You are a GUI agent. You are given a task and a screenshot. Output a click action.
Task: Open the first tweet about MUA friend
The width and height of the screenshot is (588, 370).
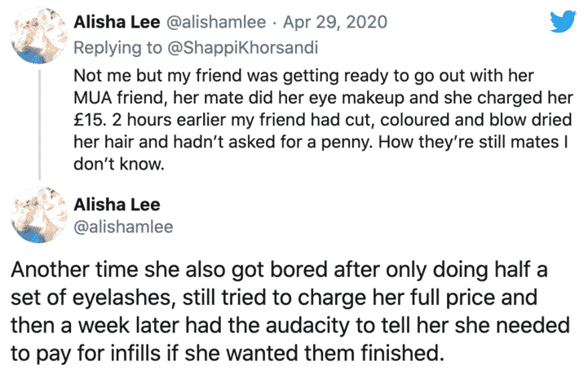pyautogui.click(x=323, y=120)
